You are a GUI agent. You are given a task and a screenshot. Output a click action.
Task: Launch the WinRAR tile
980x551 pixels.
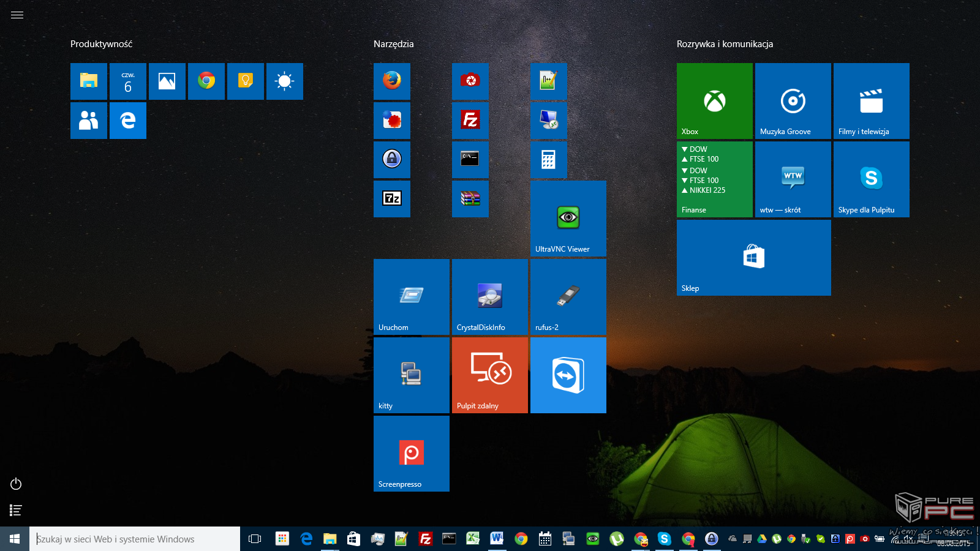tap(470, 199)
